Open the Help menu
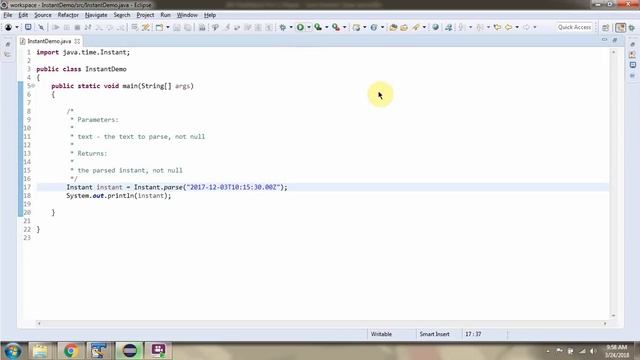Viewport: 640px width, 360px height. (x=210, y=15)
